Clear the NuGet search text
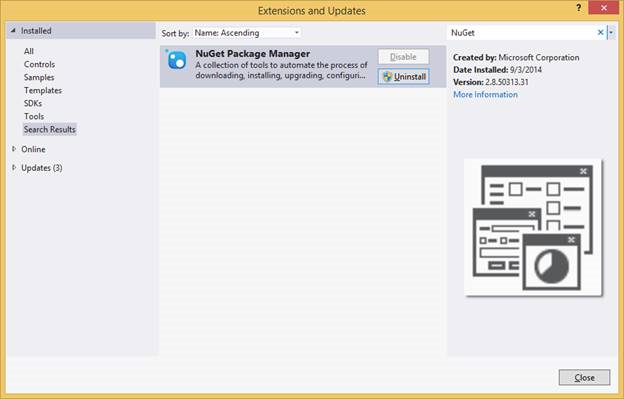The image size is (624, 399). click(600, 32)
